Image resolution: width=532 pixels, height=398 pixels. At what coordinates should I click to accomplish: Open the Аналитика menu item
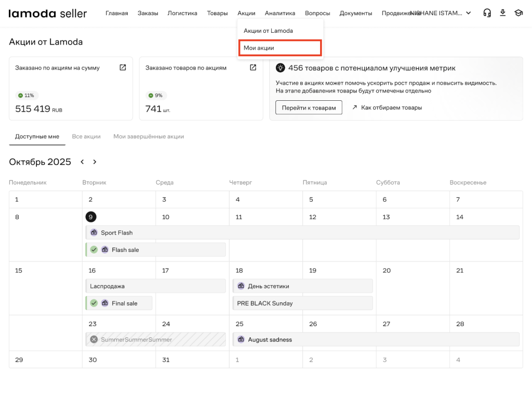[x=280, y=13]
